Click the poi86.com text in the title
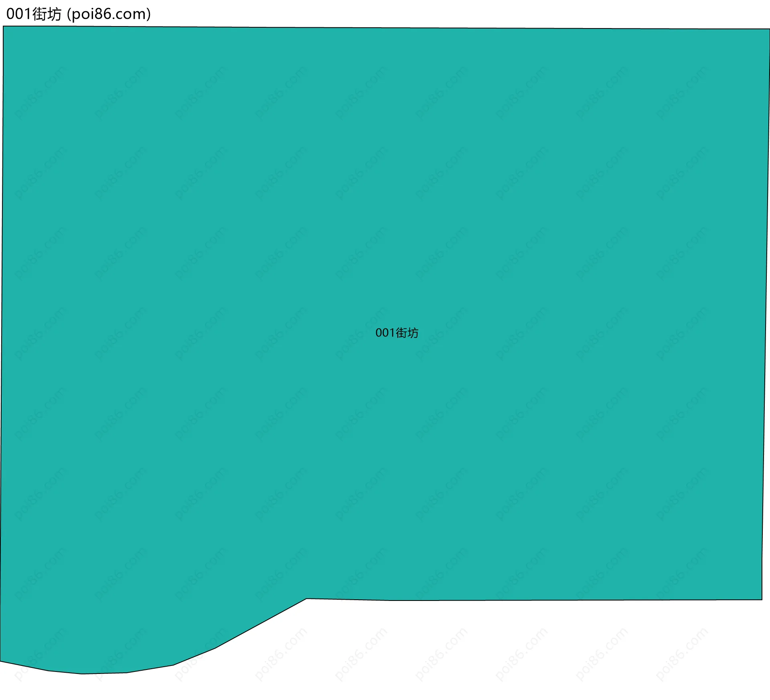The width and height of the screenshot is (770, 700). pos(109,14)
